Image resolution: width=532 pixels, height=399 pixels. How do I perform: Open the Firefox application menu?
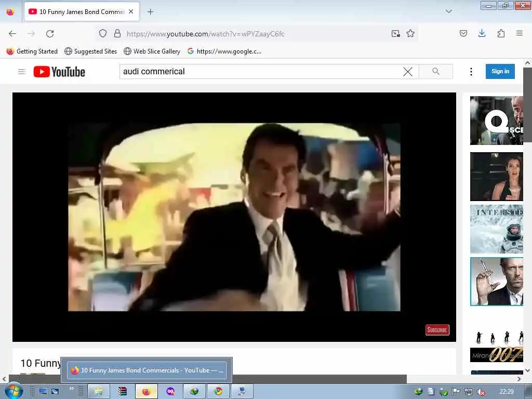click(x=520, y=33)
